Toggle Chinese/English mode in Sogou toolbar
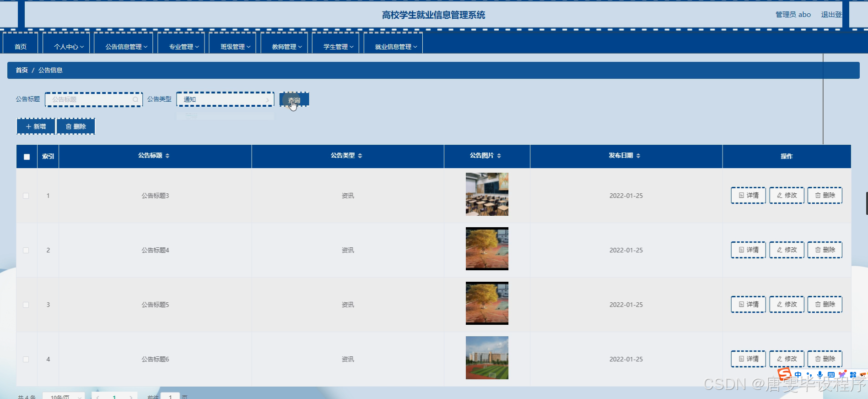This screenshot has width=868, height=399. point(798,375)
